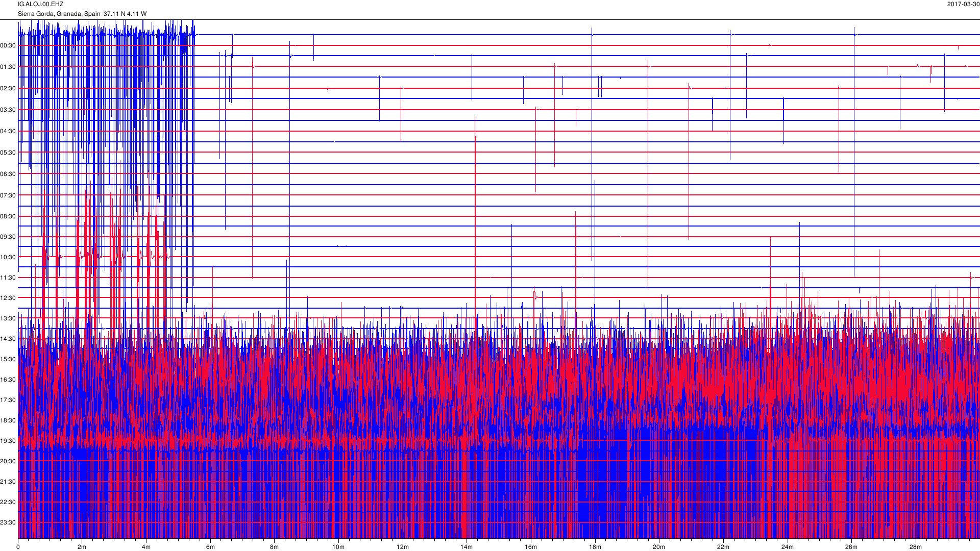The image size is (980, 551).
Task: Select the 03:30 time axis label
Action: tap(8, 110)
